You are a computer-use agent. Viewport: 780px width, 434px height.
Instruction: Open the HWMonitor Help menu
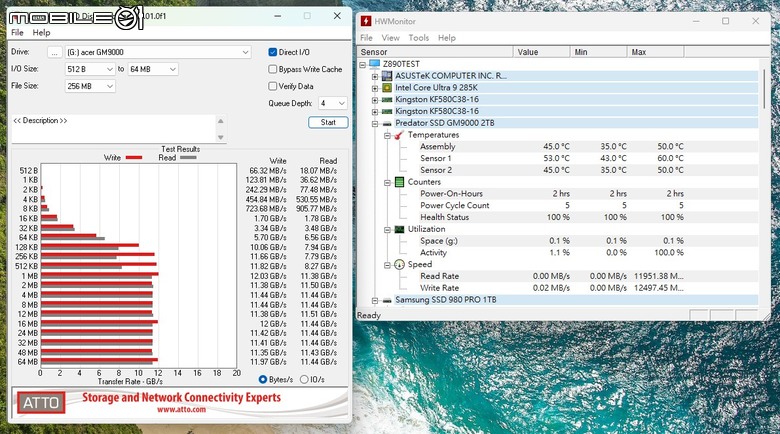click(x=447, y=38)
